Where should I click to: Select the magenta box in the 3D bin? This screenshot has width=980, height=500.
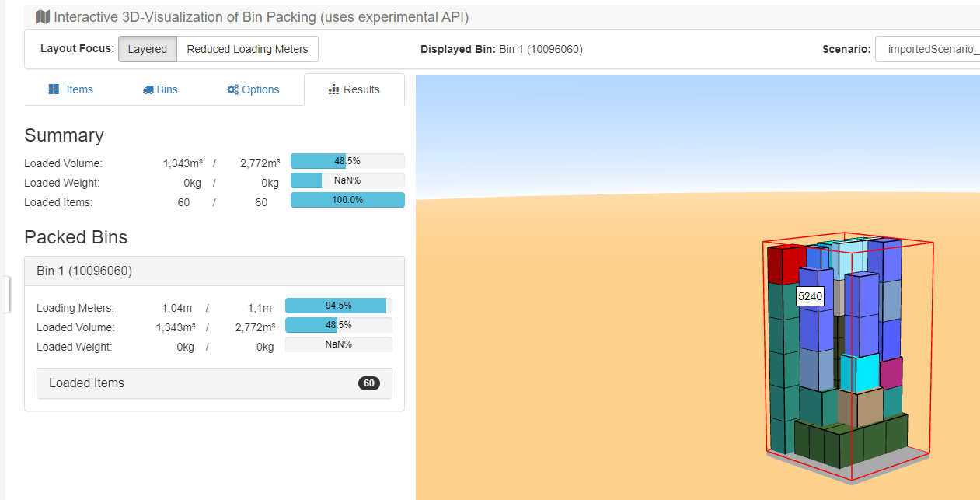click(x=891, y=372)
